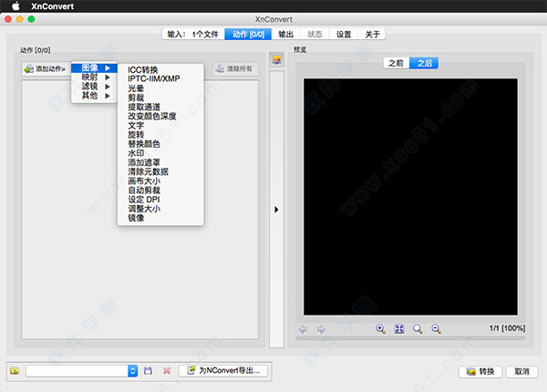Click the 1/1 [100%] status text
The image size is (547, 392).
click(507, 328)
